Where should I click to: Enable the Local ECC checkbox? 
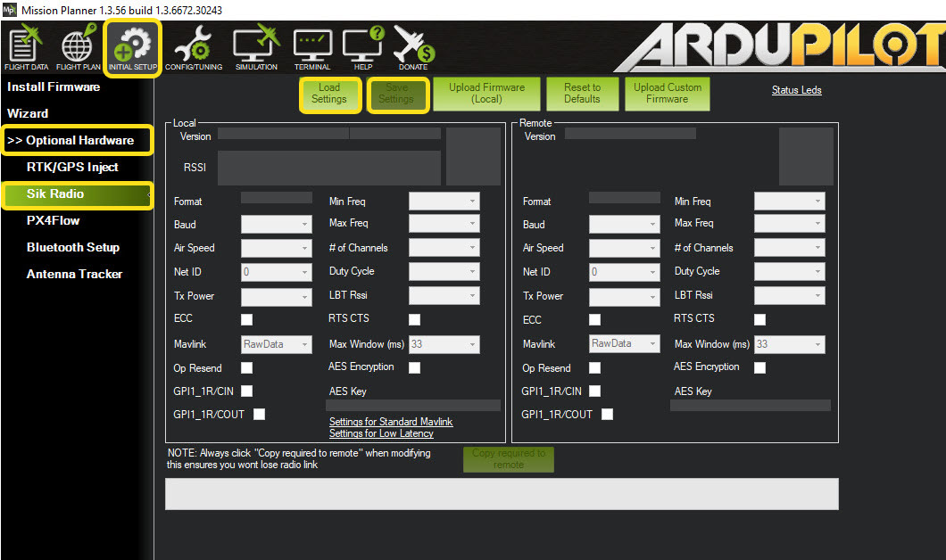(247, 319)
